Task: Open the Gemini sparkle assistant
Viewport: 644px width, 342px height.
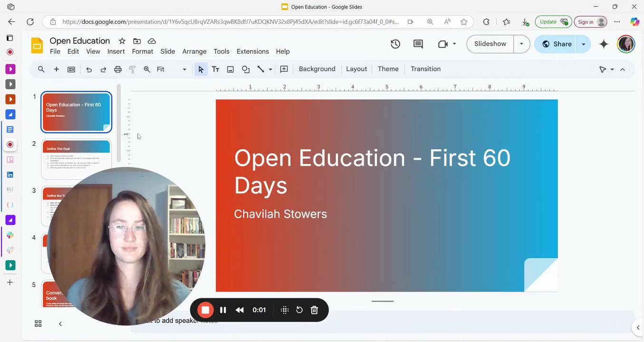Action: coord(604,44)
